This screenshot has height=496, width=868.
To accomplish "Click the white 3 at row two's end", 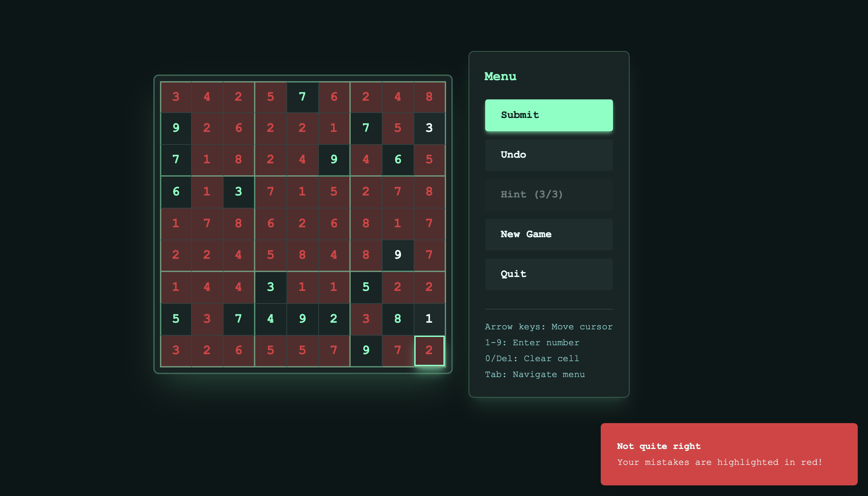I will (x=429, y=128).
